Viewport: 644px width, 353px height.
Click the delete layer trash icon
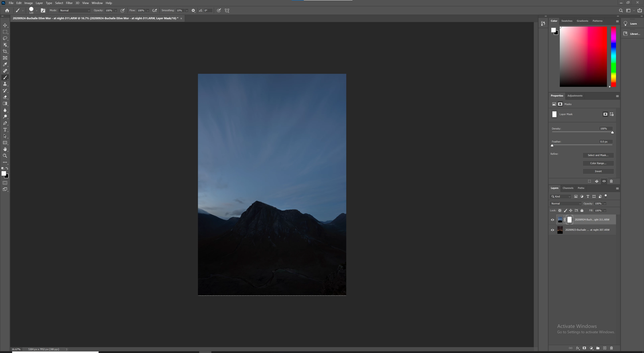(x=612, y=348)
